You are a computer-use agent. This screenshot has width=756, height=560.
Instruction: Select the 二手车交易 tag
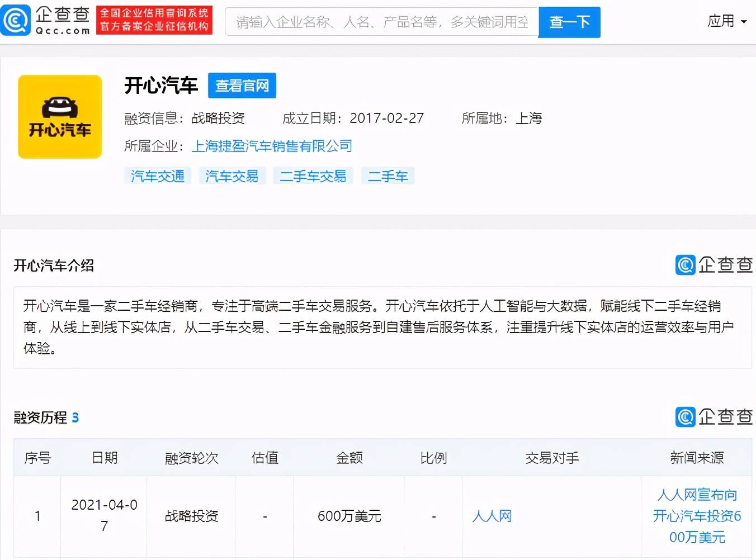313,176
